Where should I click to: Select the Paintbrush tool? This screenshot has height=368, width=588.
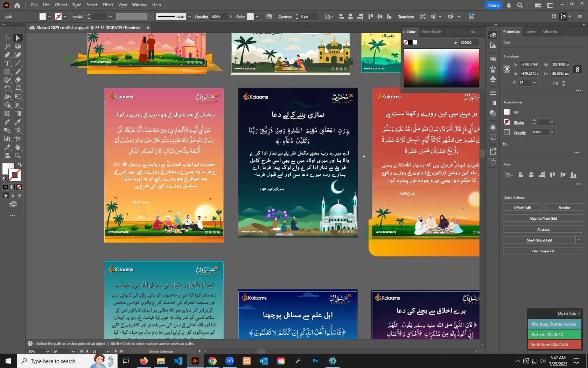click(x=18, y=71)
